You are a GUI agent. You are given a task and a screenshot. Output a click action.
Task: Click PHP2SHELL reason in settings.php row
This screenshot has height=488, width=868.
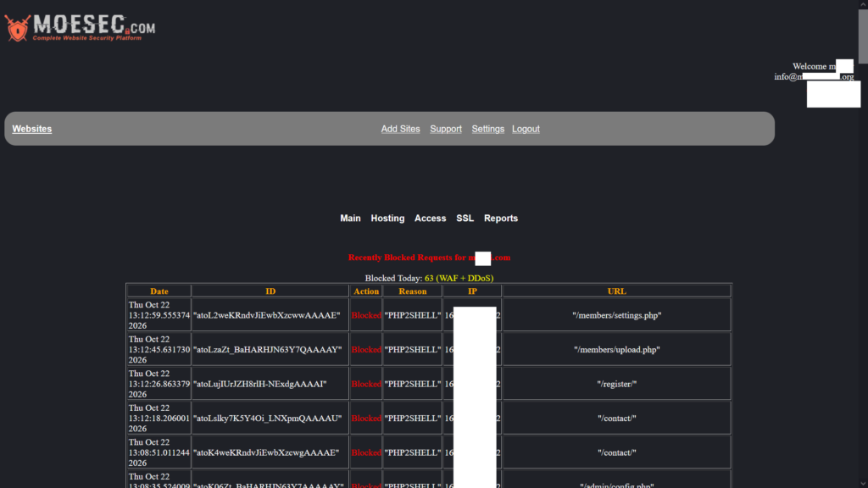413,315
